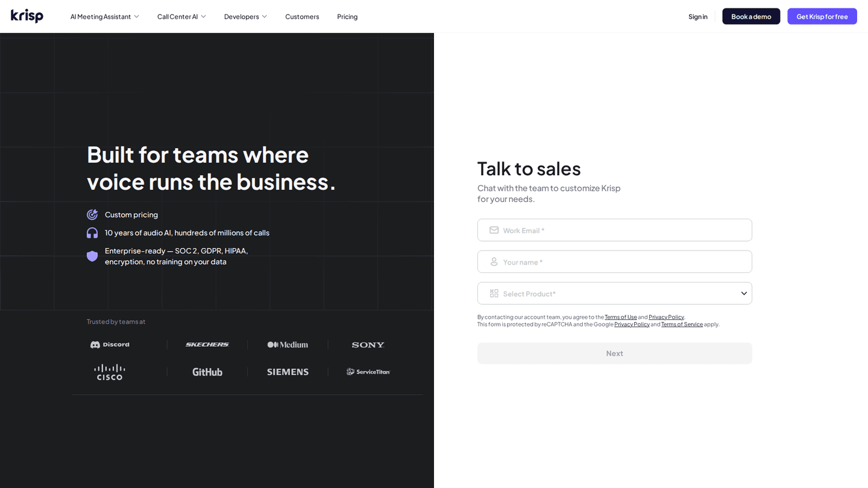Click the Next button
868x488 pixels.
[615, 354]
